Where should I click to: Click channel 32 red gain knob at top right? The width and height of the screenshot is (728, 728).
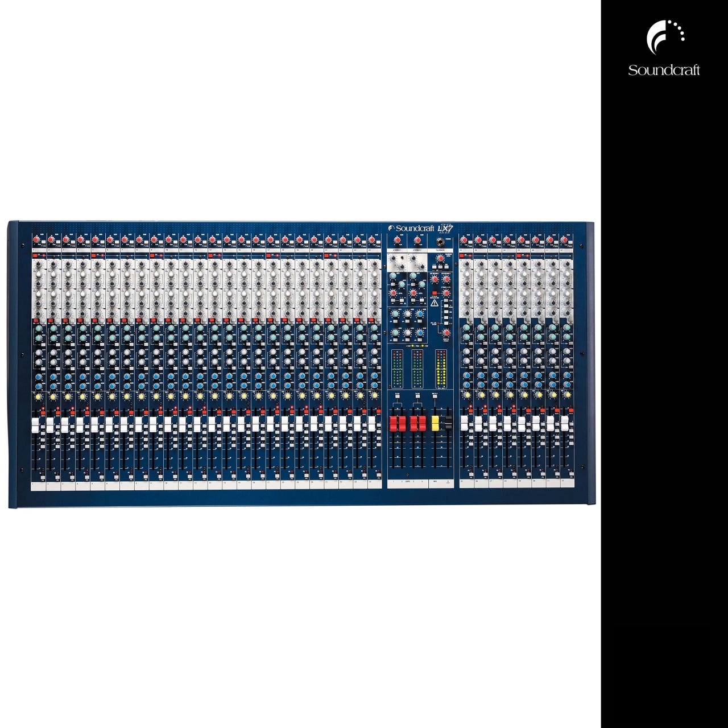click(x=565, y=239)
